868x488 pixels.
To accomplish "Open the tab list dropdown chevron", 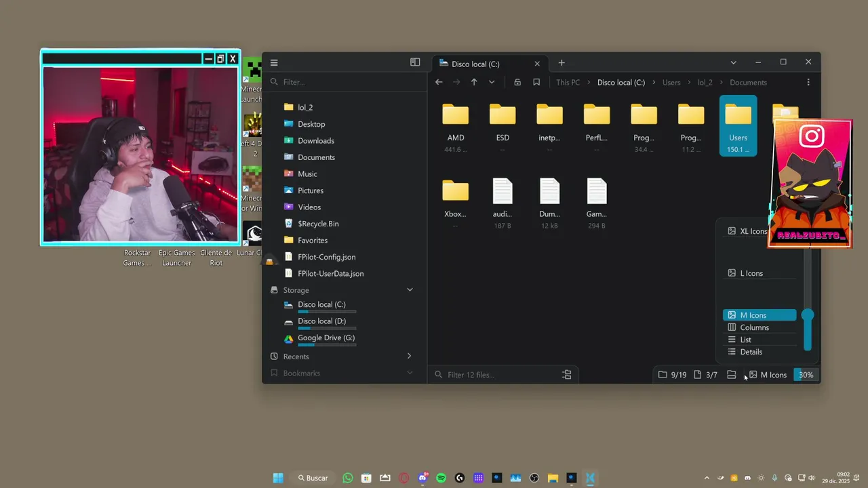I will click(733, 62).
